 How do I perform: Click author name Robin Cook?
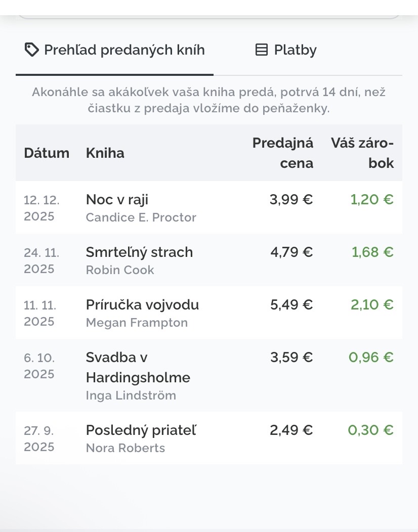pos(120,270)
